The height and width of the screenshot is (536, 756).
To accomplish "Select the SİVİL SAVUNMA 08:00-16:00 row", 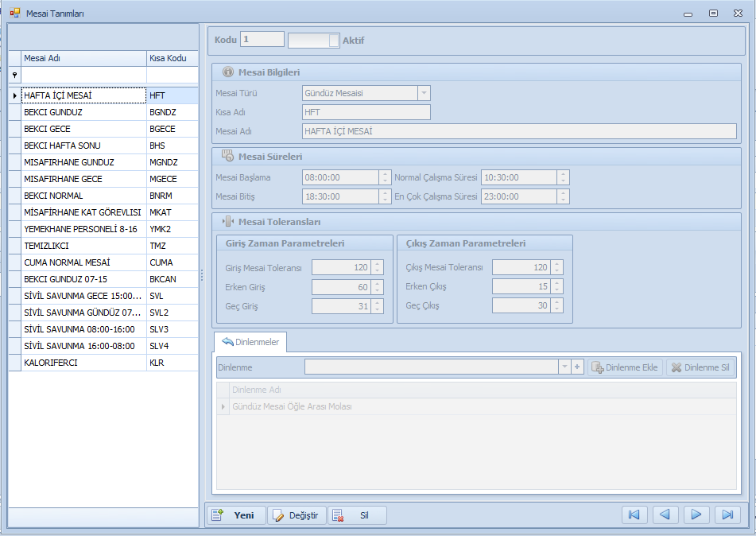I will tap(103, 329).
